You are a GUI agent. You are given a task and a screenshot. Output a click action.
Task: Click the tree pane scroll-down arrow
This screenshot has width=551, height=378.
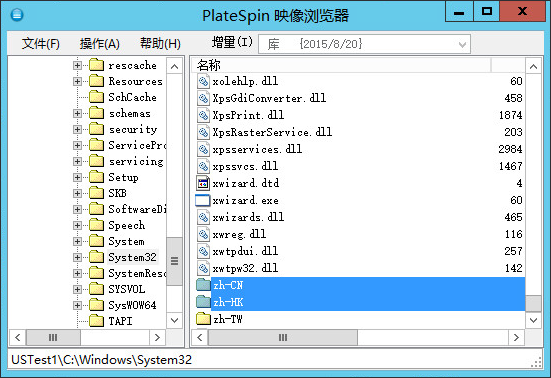174,320
